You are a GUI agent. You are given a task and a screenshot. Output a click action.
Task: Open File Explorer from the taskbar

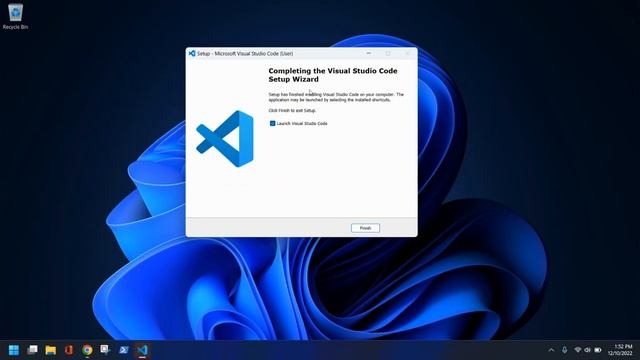pos(51,350)
